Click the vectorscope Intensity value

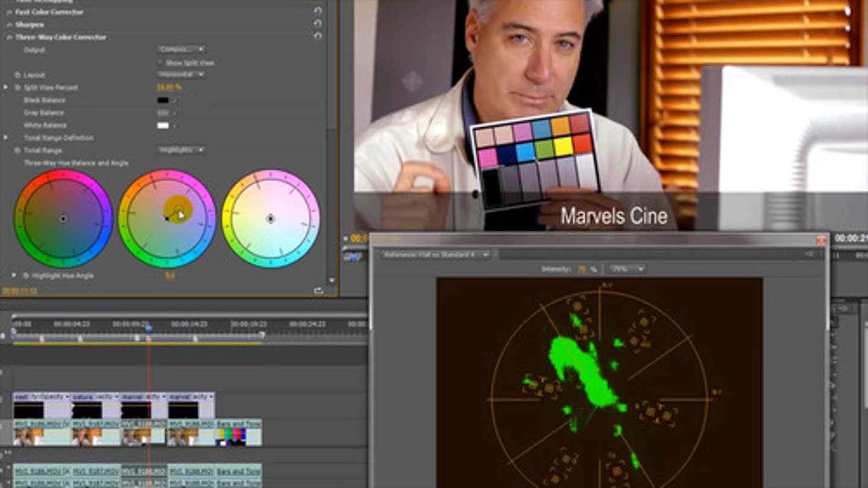pyautogui.click(x=582, y=269)
